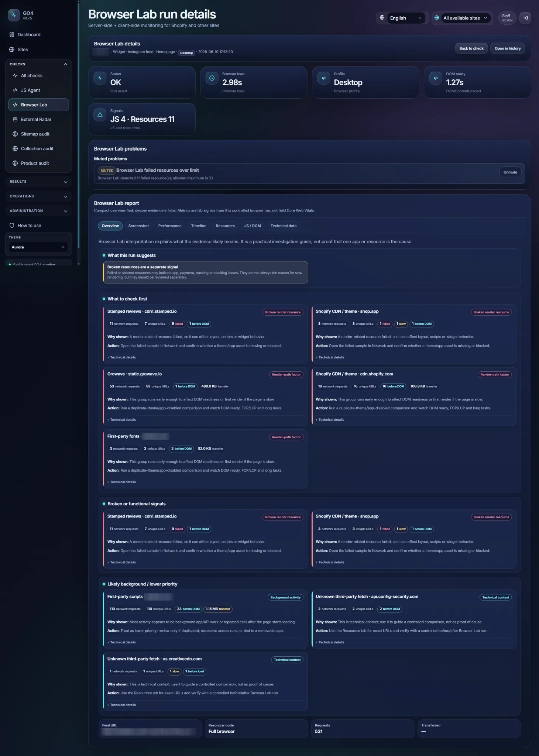Click the Open in history button
Image resolution: width=539 pixels, height=756 pixels.
(x=508, y=48)
